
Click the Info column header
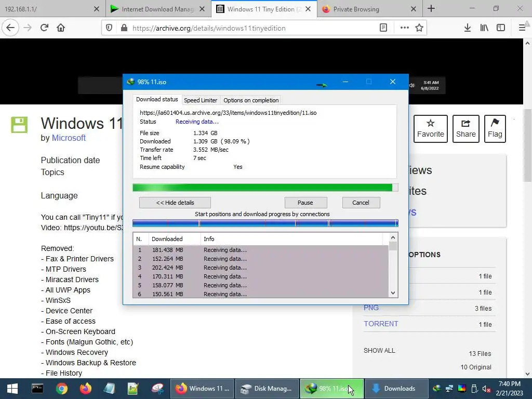[292, 239]
